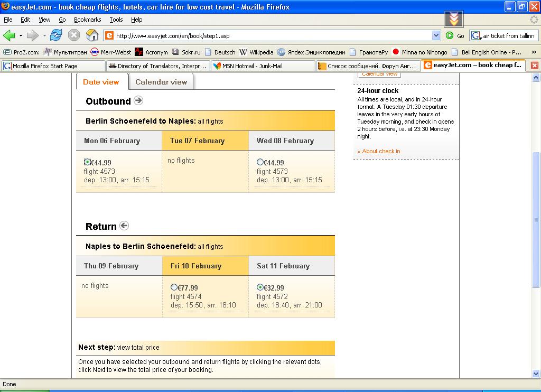Click the green Go icon
Viewport: 541px width, 392px height.
(449, 35)
